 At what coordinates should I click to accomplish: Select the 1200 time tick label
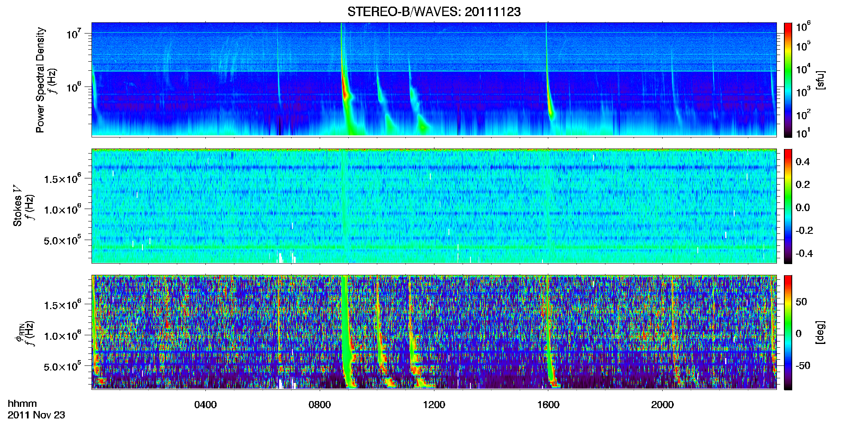point(434,405)
